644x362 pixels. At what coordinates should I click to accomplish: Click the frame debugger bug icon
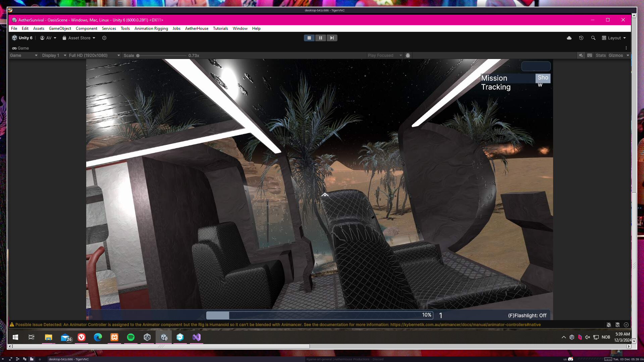(x=408, y=55)
